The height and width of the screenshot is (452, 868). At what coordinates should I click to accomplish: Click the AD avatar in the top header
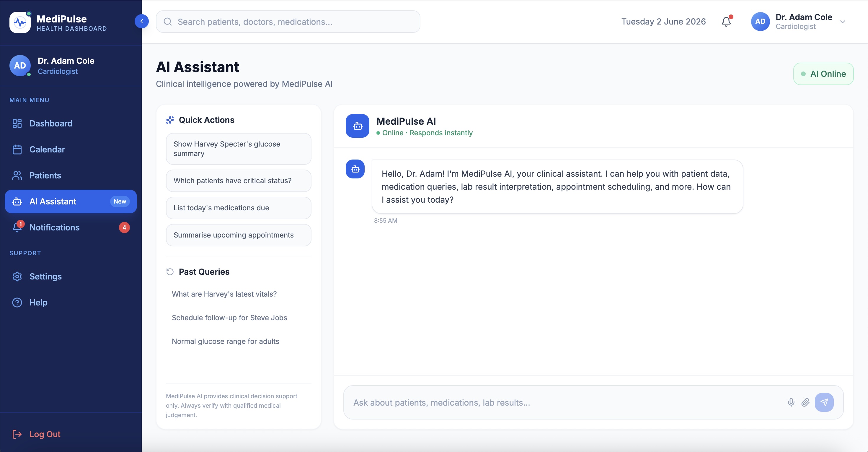tap(760, 22)
